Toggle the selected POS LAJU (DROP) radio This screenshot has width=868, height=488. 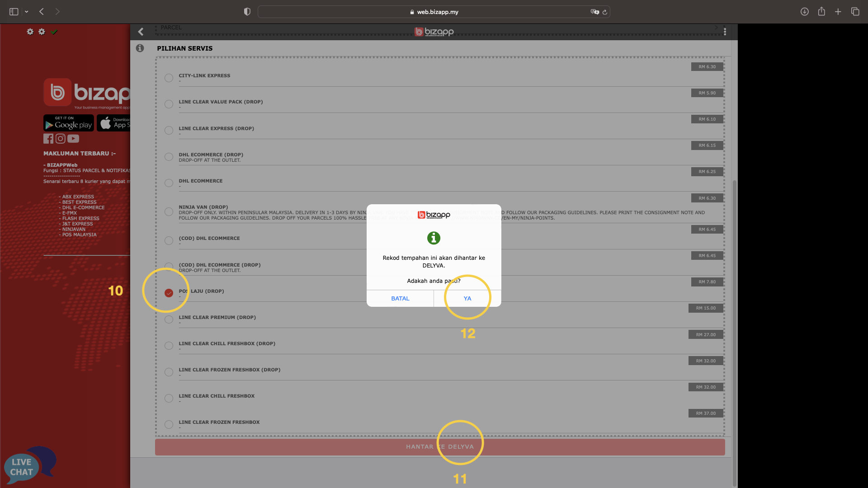pos(169,293)
